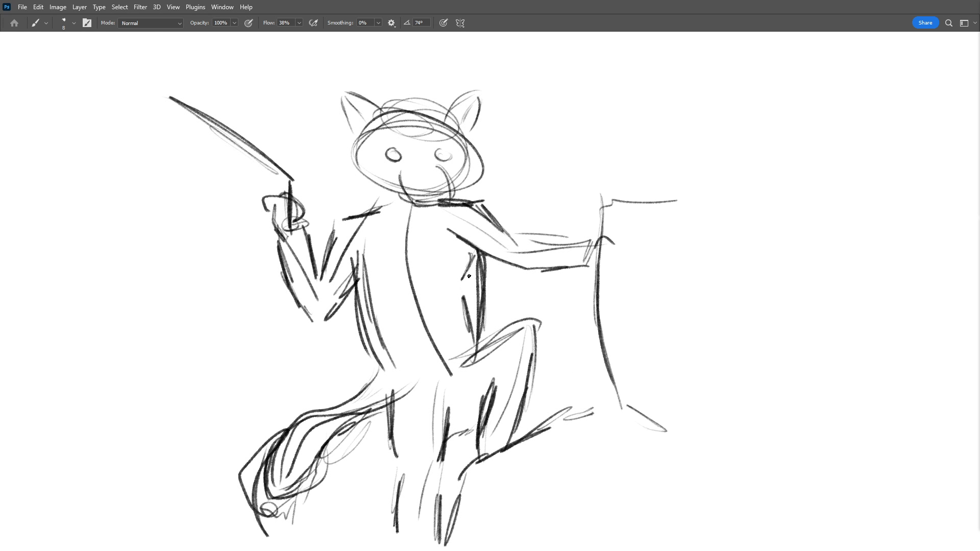Open the Plugins menu
The image size is (980, 551).
(x=195, y=7)
